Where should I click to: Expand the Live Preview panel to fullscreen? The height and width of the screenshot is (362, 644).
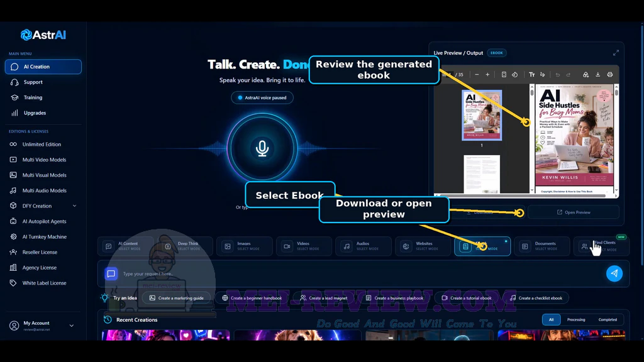[616, 53]
